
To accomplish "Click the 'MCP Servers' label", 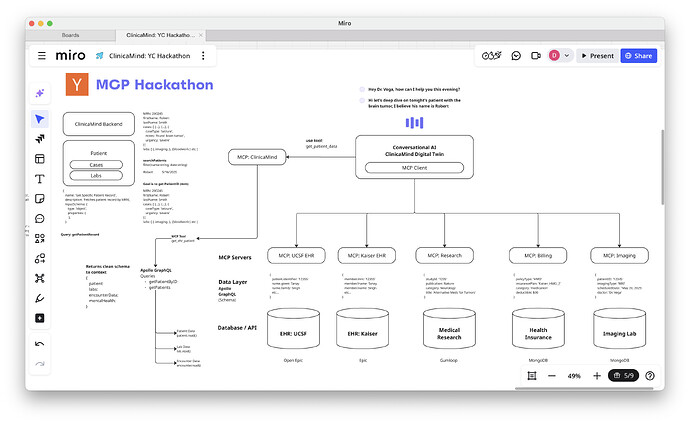I will tap(235, 257).
